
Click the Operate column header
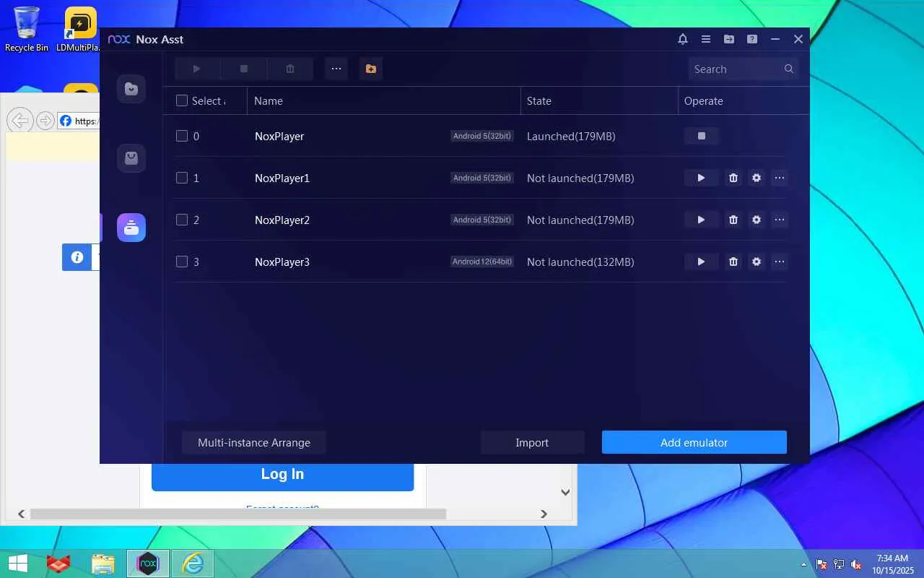coord(704,101)
